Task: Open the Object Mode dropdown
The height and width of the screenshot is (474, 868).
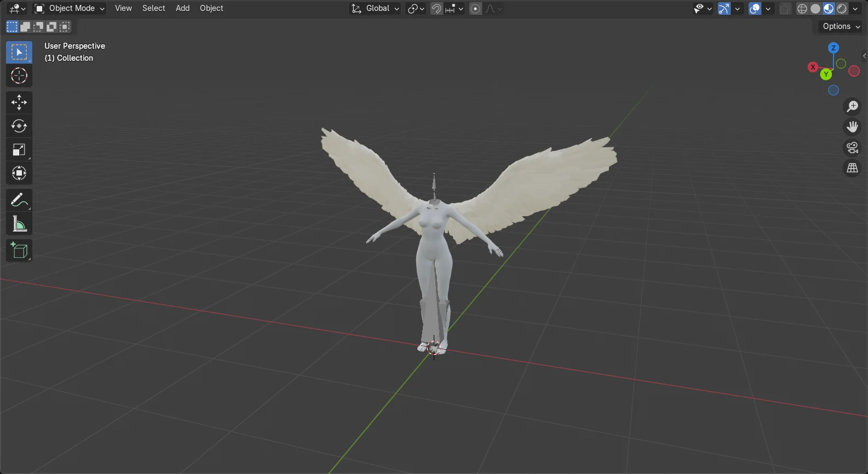Action: tap(69, 9)
